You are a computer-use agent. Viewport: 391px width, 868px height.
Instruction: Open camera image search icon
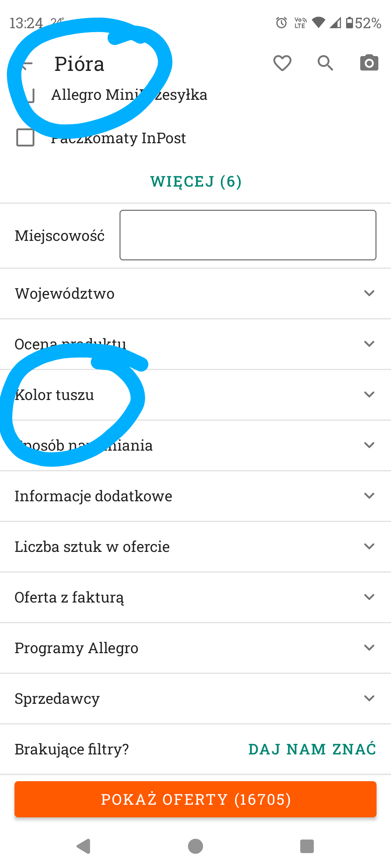click(369, 63)
